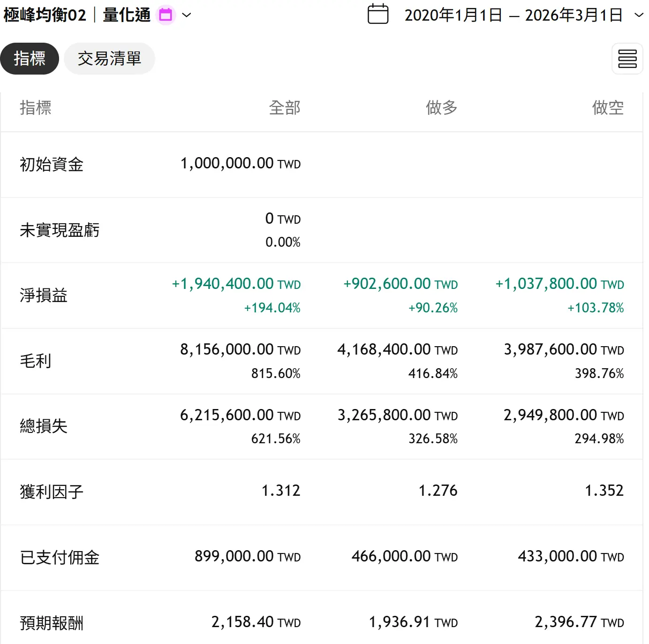Expand the chevron next to strategy title
The height and width of the screenshot is (644, 649).
tap(187, 15)
